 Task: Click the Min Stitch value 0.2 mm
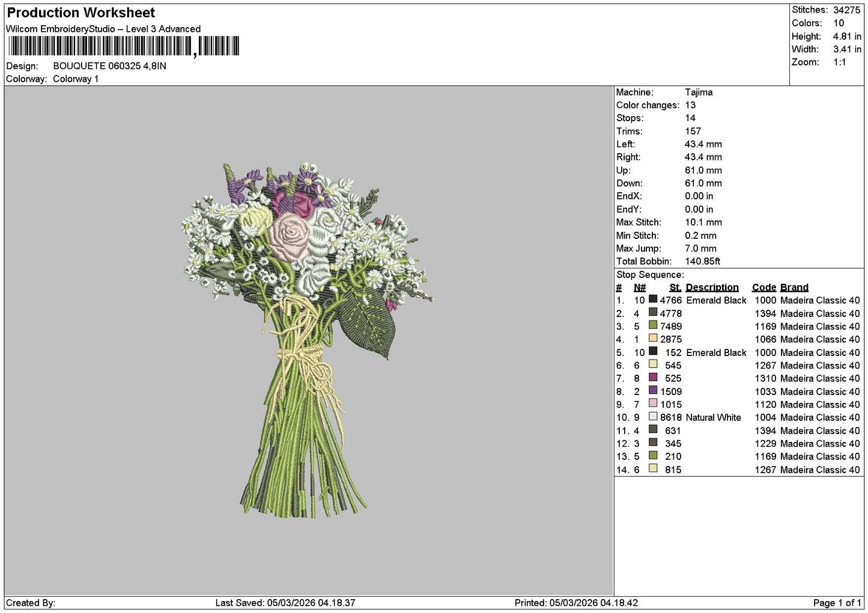tap(701, 235)
